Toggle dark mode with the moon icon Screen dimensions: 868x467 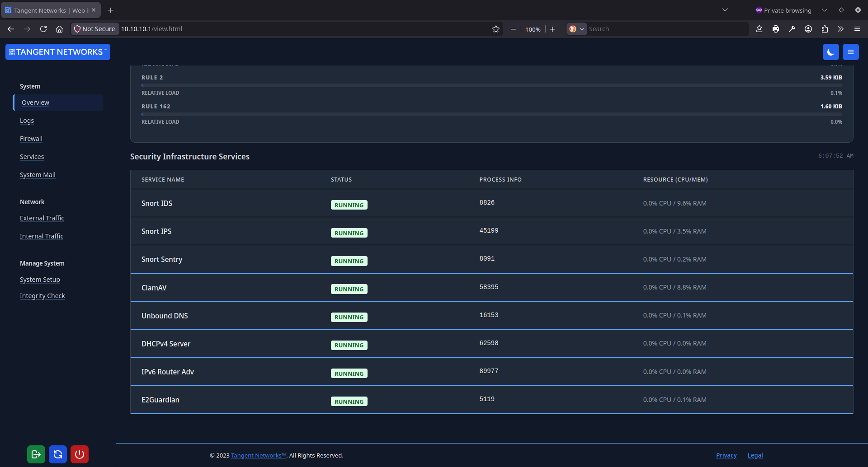830,52
